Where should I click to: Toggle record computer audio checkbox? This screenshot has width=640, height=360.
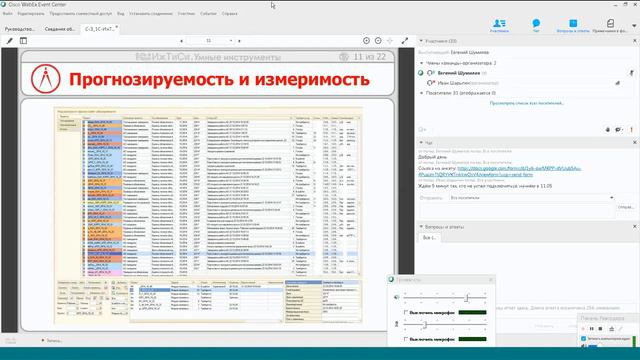pos(583,339)
